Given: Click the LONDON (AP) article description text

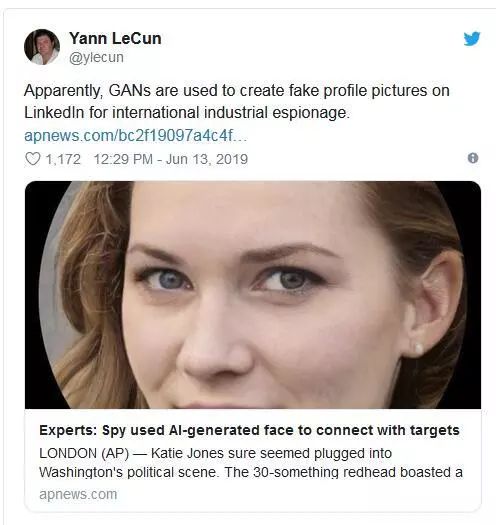Looking at the screenshot, I should pyautogui.click(x=251, y=463).
